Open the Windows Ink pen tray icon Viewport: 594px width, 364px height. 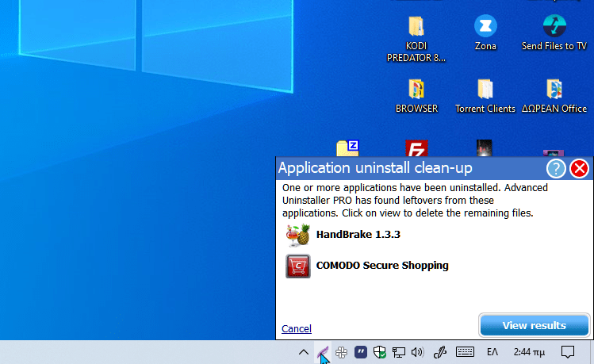440,352
